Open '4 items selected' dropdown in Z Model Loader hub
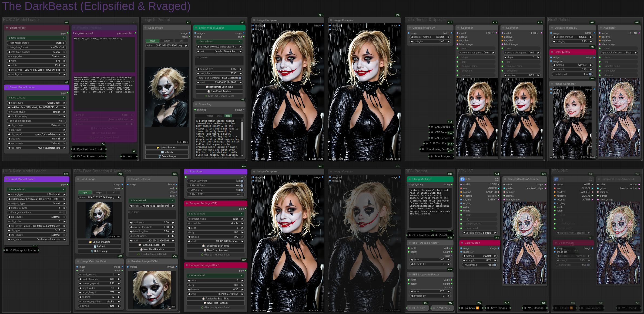644x314 pixels. 37,98
